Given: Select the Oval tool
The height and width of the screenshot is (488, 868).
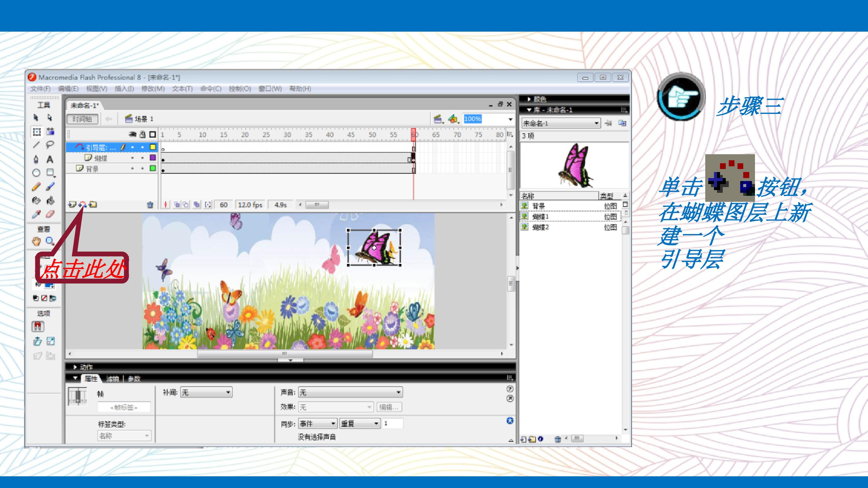Looking at the screenshot, I should (36, 173).
